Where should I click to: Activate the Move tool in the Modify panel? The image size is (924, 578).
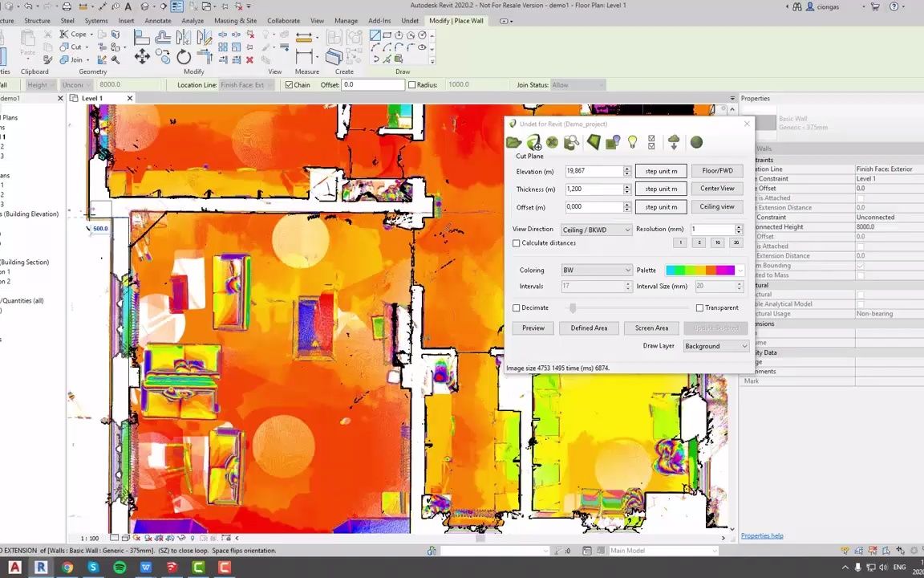pyautogui.click(x=142, y=55)
